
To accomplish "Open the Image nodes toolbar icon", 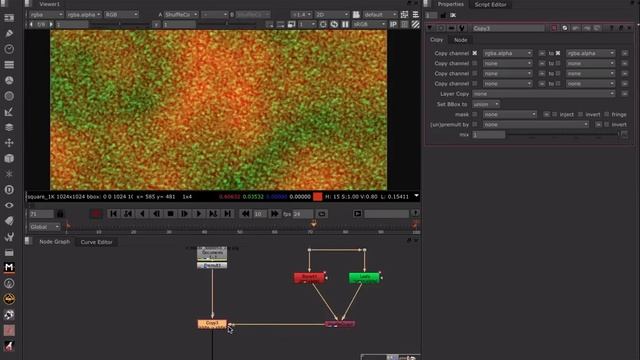I will tap(9, 18).
